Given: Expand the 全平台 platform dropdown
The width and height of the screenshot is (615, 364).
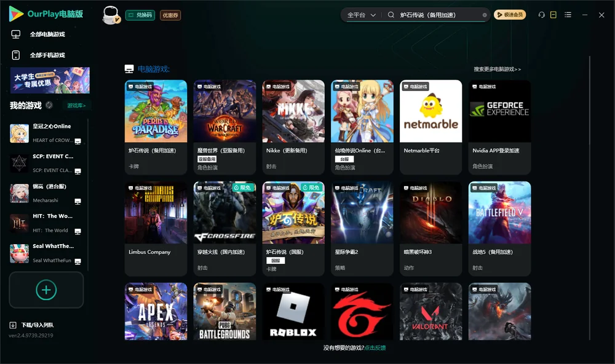Looking at the screenshot, I should coord(361,15).
